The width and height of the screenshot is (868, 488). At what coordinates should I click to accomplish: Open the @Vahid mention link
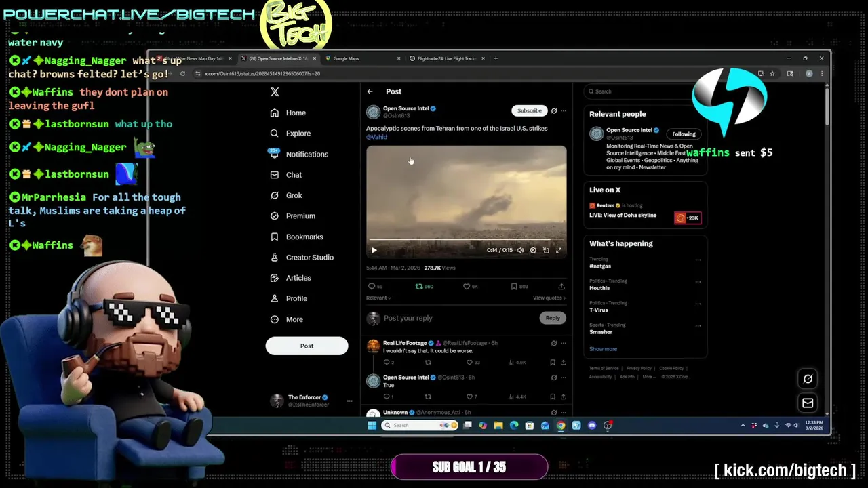(x=376, y=137)
